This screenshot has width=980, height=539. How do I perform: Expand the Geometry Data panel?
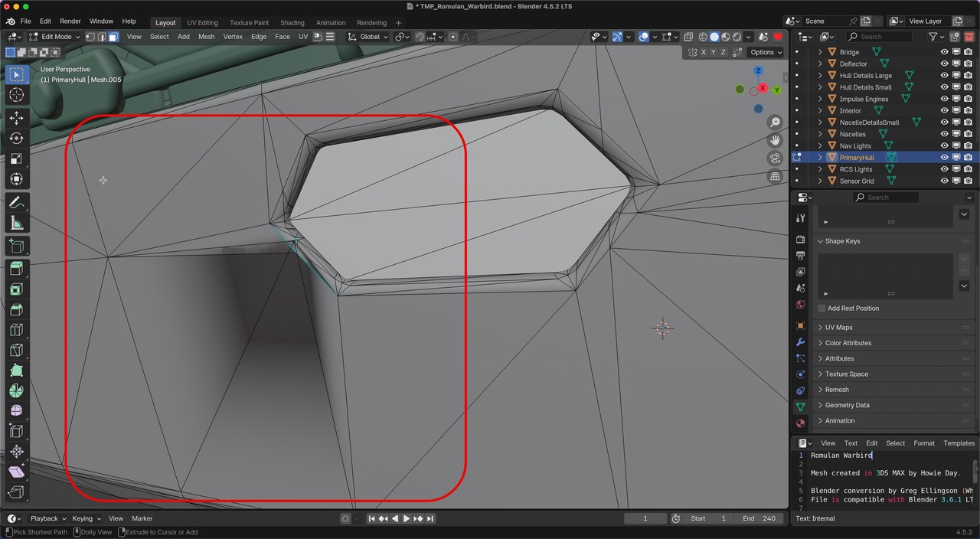coord(847,405)
